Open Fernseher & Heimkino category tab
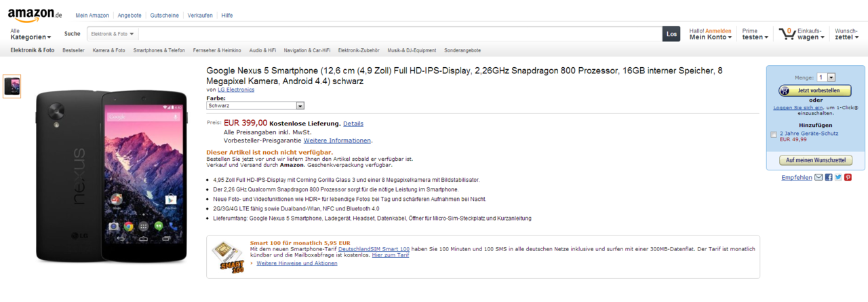The image size is (868, 302). [217, 50]
